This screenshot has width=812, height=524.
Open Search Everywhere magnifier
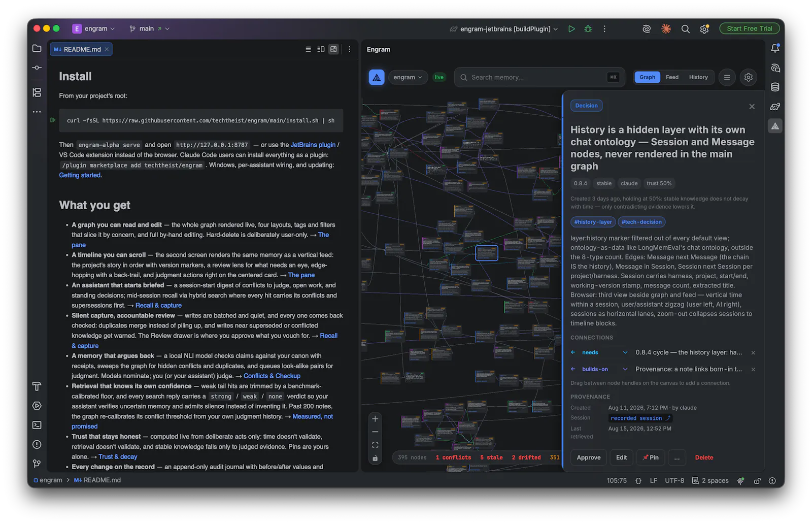click(x=686, y=29)
